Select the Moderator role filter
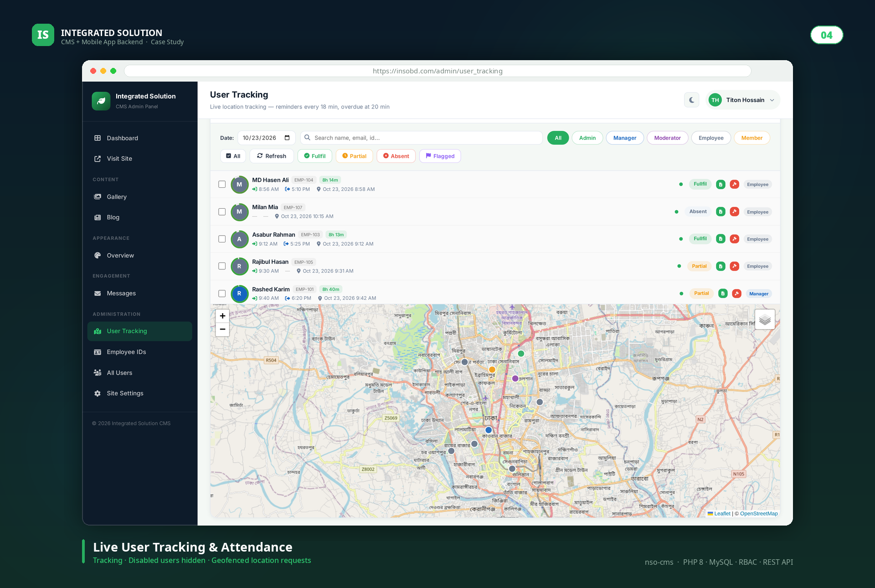Screen dimensions: 875x588 point(667,138)
